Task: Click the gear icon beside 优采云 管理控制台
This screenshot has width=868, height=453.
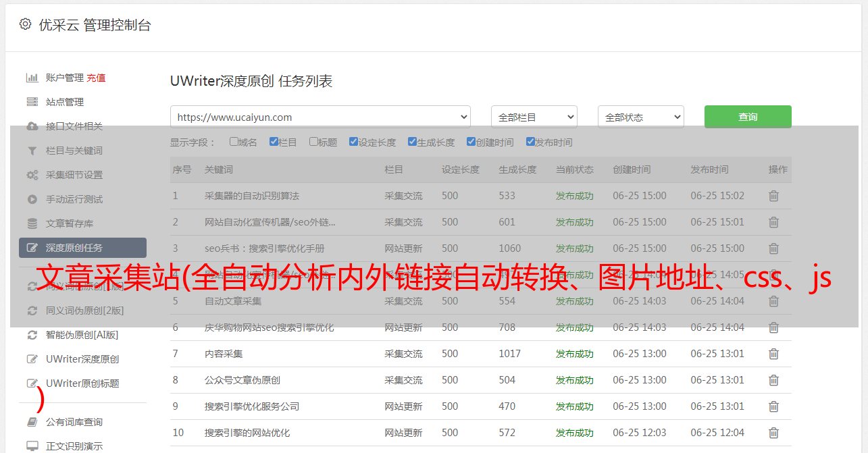Action: click(x=25, y=24)
